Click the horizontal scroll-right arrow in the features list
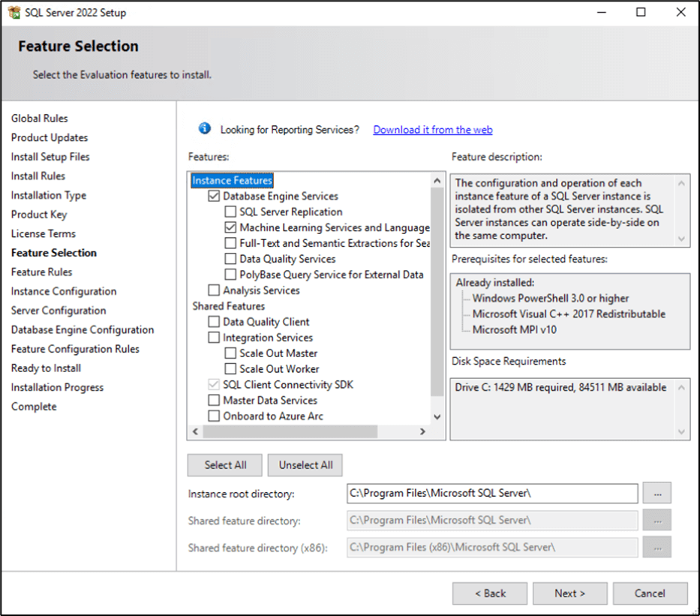700x616 pixels. (x=422, y=431)
